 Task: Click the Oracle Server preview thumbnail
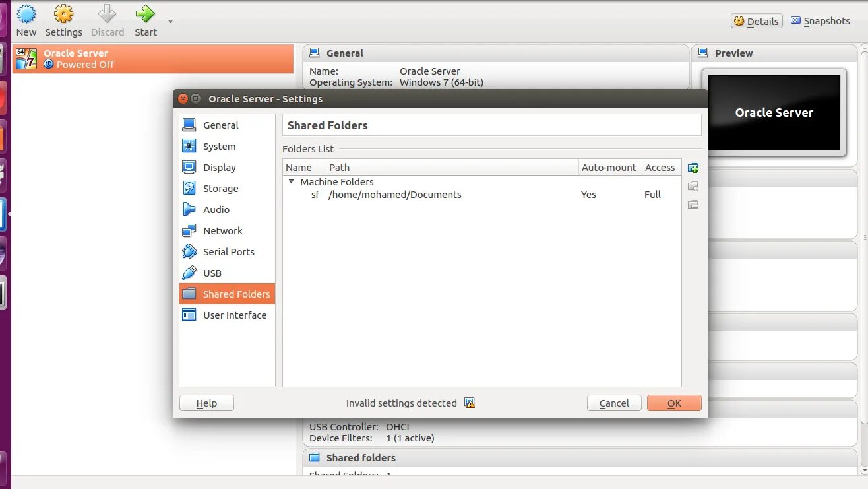(x=774, y=112)
